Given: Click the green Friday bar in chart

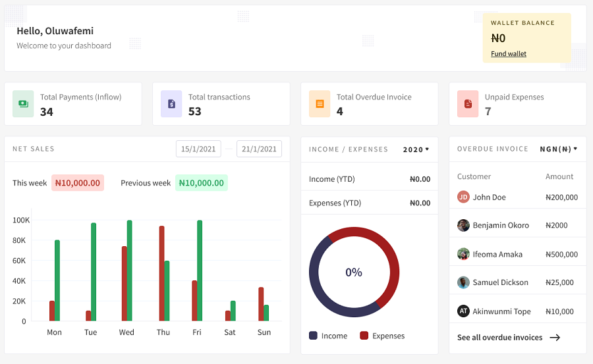Looking at the screenshot, I should click(200, 271).
